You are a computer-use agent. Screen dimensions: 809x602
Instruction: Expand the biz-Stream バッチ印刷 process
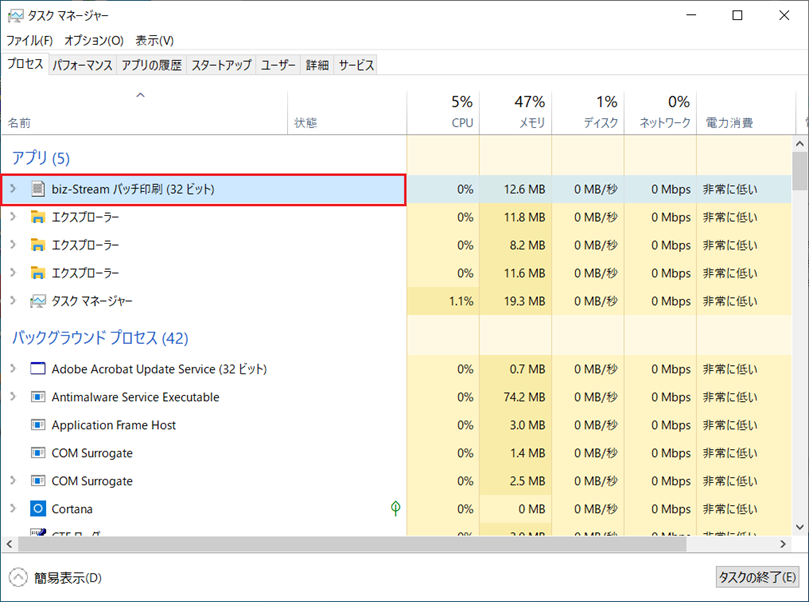[13, 189]
